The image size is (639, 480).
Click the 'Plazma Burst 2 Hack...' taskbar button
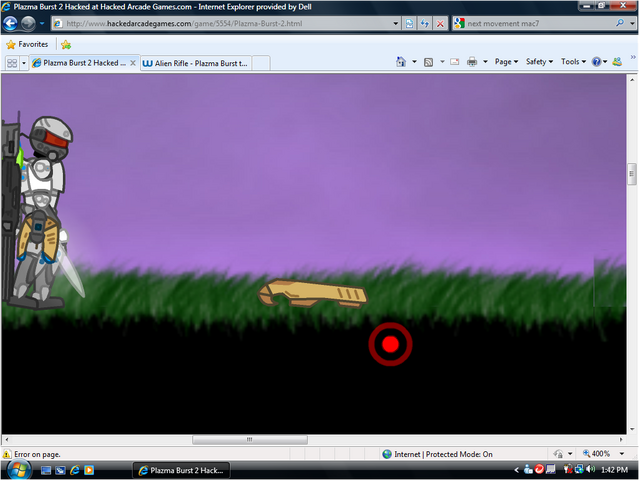click(x=181, y=471)
